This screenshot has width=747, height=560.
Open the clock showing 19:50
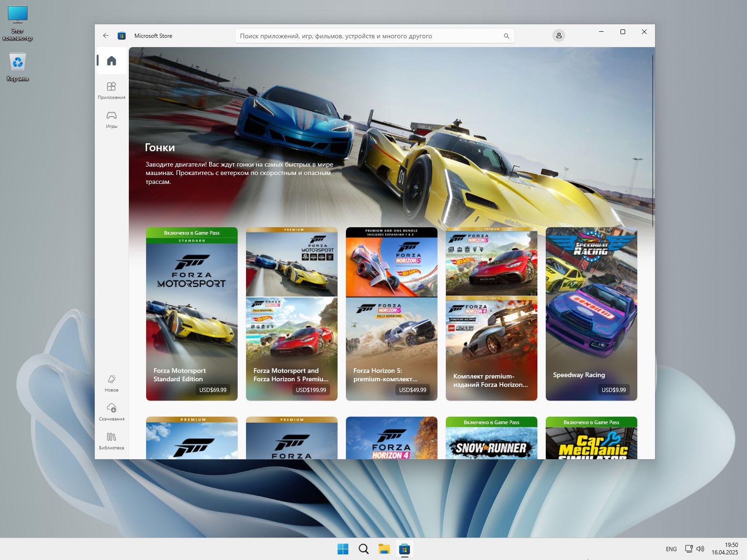click(725, 549)
